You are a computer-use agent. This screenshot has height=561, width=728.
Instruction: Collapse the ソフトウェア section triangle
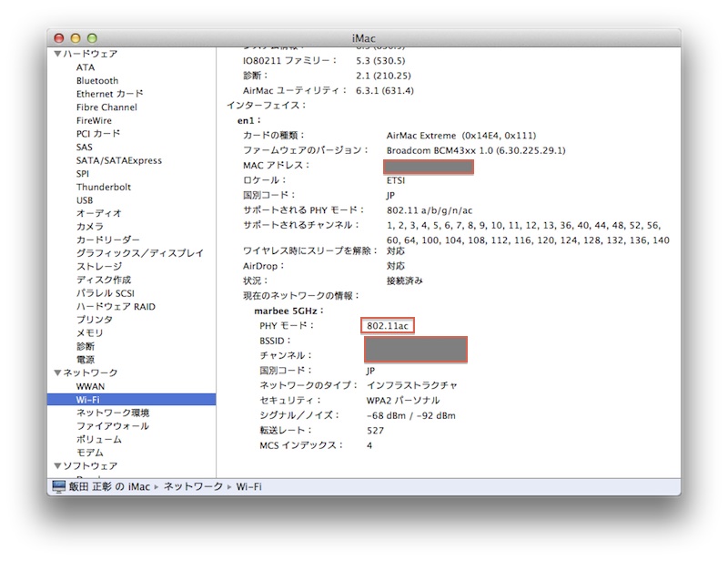[x=57, y=465]
